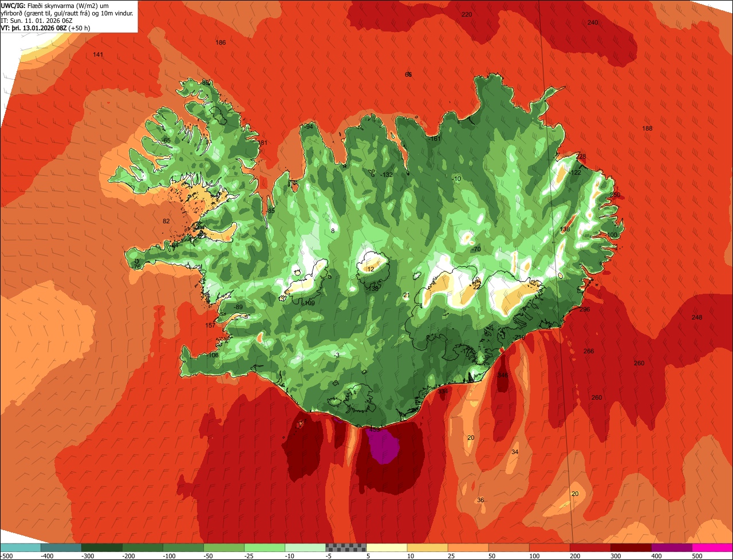Viewport: 733px width, 560px height.
Task: Click the description line 'yfirborð (grænt til, gul/rautt frá) og 10m vindur.'
Action: click(68, 13)
